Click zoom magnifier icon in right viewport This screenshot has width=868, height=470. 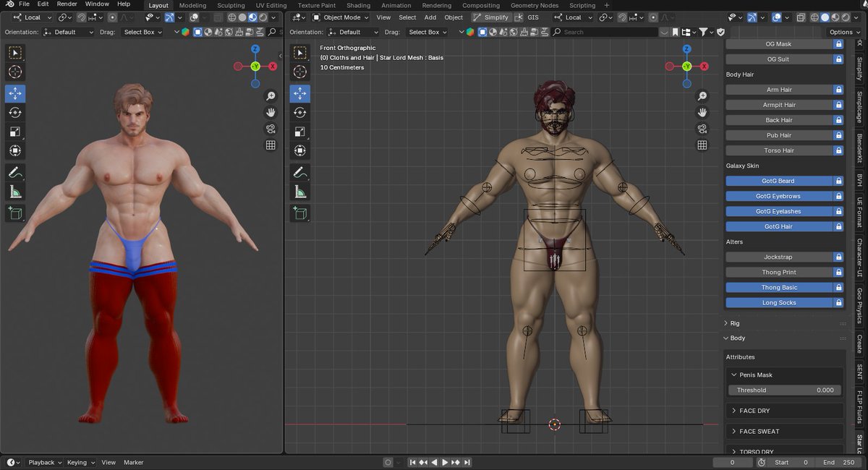702,96
